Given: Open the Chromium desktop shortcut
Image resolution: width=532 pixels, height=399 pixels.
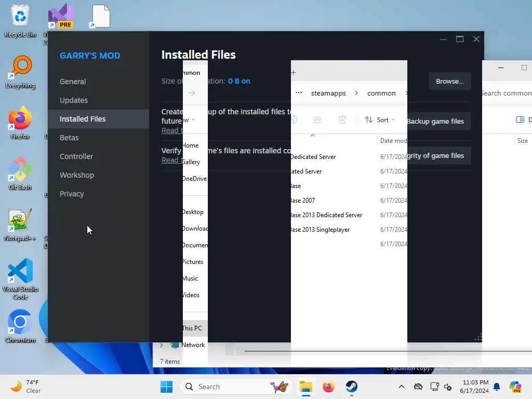Looking at the screenshot, I should (x=20, y=326).
